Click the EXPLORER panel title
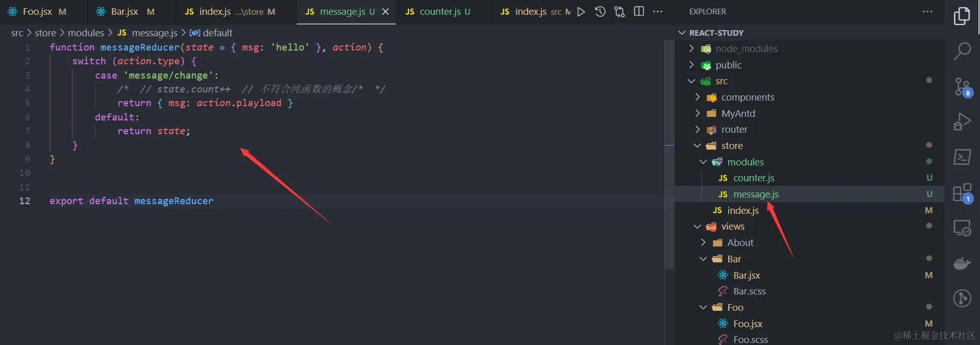980x345 pixels. pos(707,11)
